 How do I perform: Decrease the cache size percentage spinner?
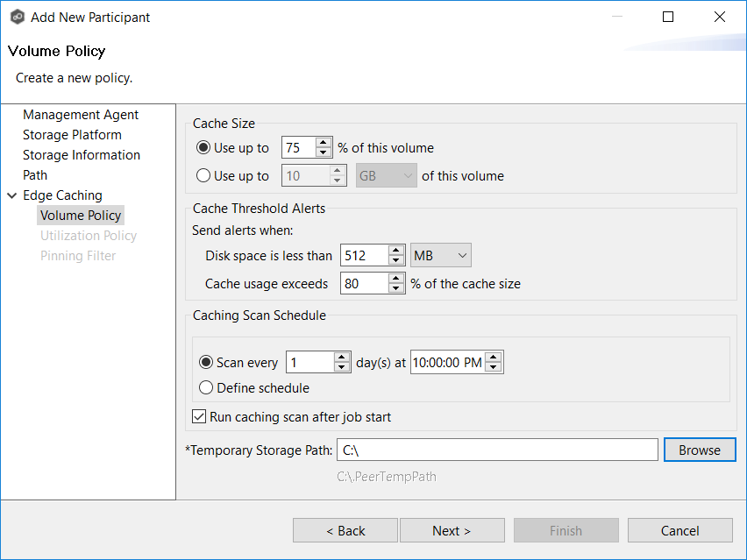pos(323,152)
